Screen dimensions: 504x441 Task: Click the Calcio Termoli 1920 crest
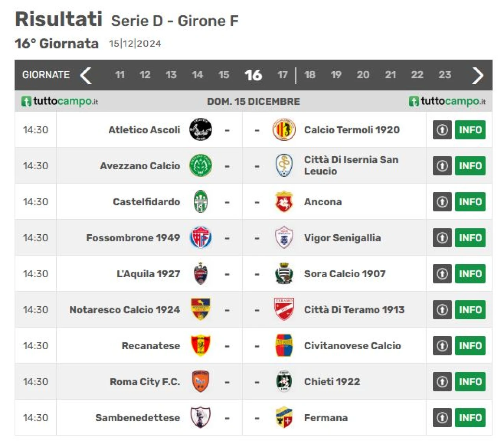pyautogui.click(x=284, y=130)
